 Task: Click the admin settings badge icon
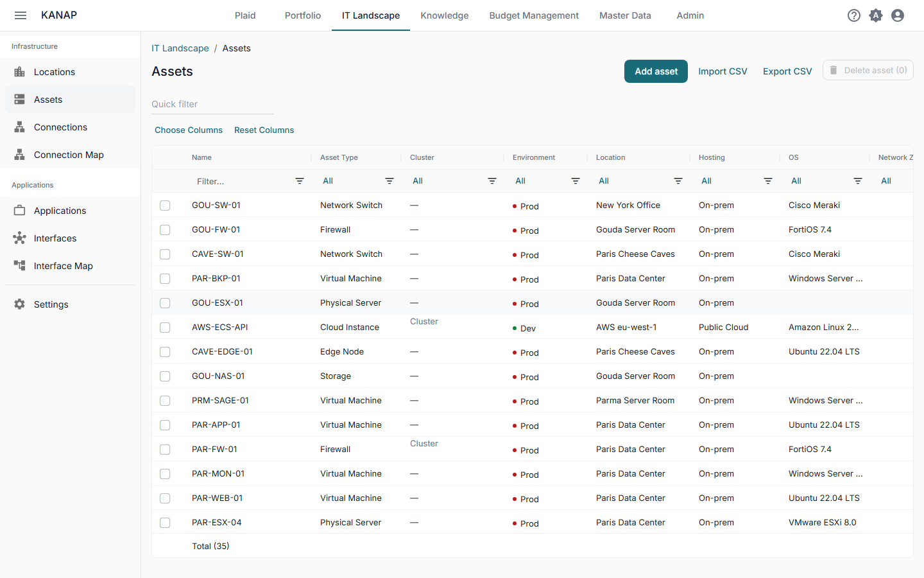(876, 15)
